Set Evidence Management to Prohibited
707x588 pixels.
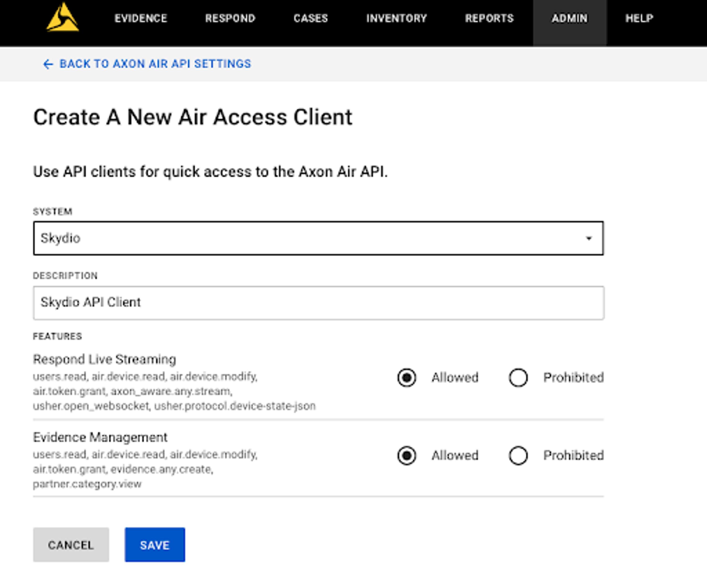point(518,455)
